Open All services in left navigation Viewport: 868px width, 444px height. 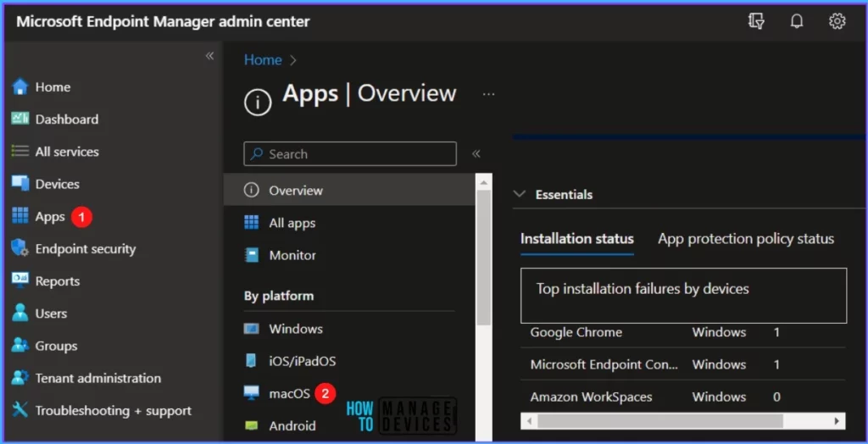click(x=67, y=151)
